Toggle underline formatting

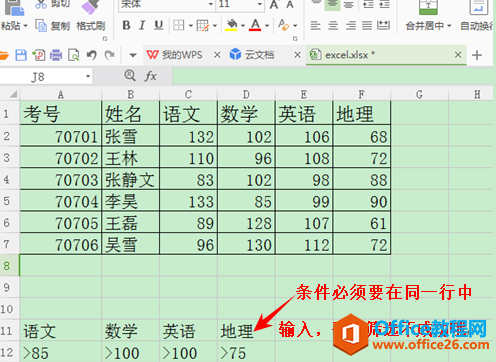coord(159,25)
